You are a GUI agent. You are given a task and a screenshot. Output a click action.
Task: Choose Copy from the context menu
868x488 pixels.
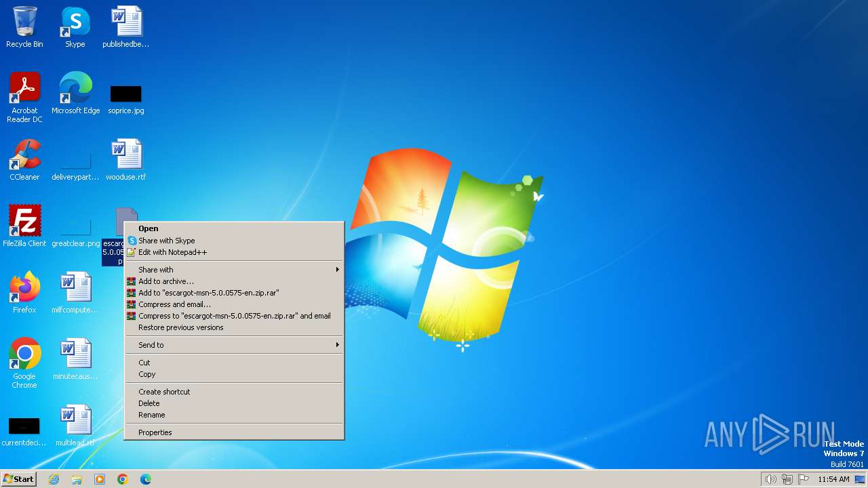point(235,374)
